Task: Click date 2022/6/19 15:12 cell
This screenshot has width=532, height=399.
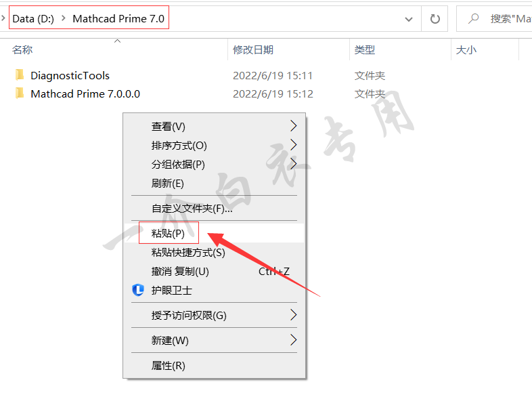Action: click(273, 93)
